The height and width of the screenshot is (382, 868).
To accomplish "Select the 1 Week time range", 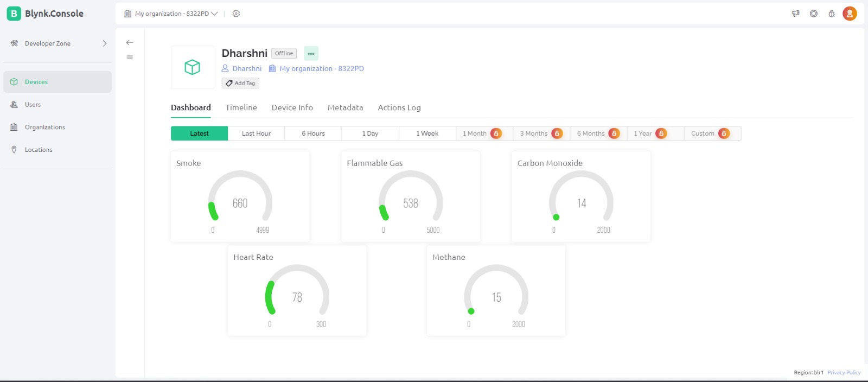I will [x=427, y=133].
